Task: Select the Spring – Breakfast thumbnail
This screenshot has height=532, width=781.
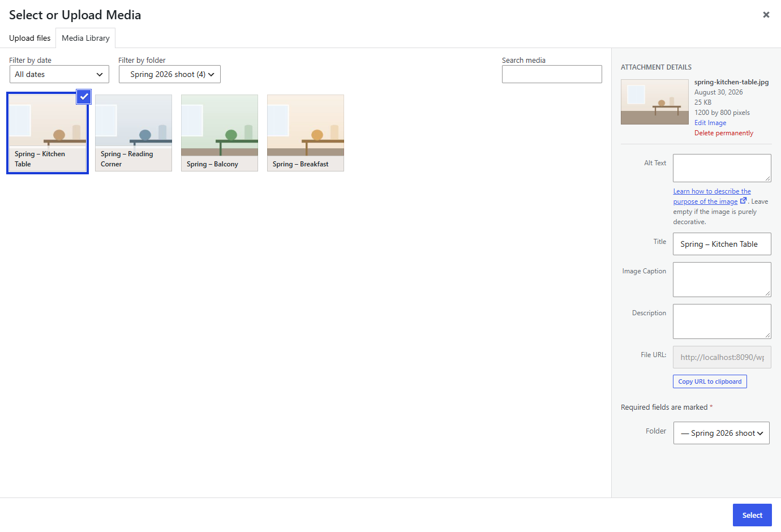Action: point(306,133)
